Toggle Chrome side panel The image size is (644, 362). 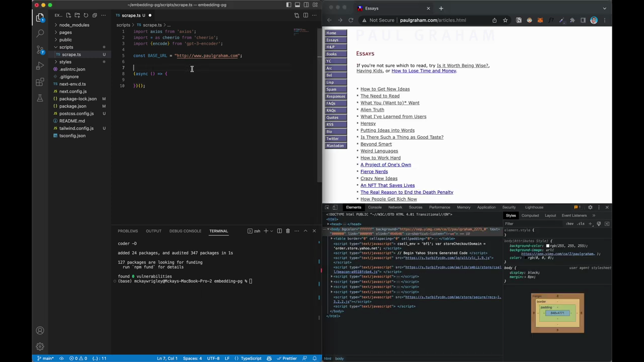(583, 20)
